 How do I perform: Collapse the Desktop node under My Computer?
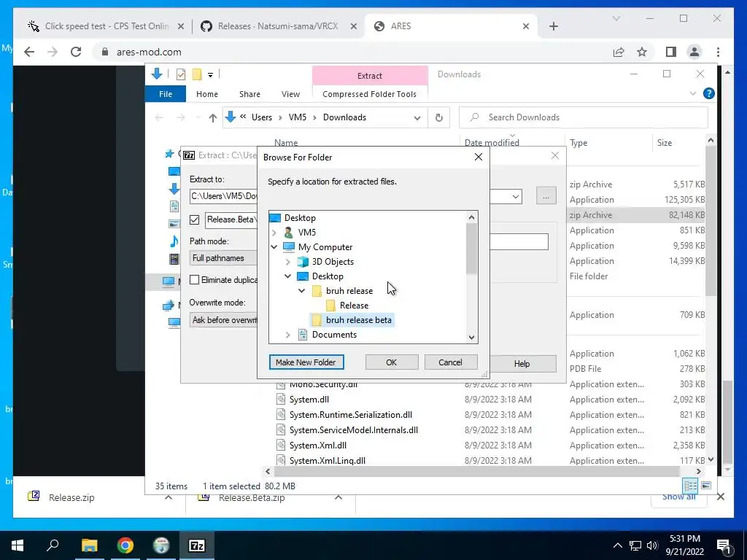pyautogui.click(x=287, y=276)
